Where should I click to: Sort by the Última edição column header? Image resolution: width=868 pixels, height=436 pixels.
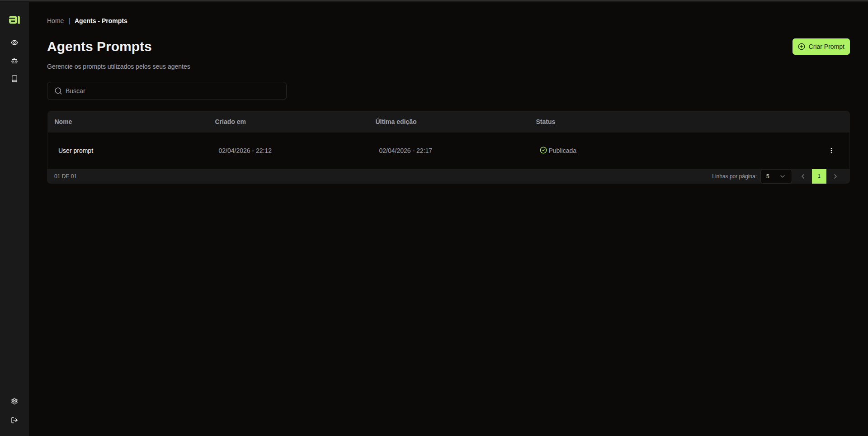396,122
